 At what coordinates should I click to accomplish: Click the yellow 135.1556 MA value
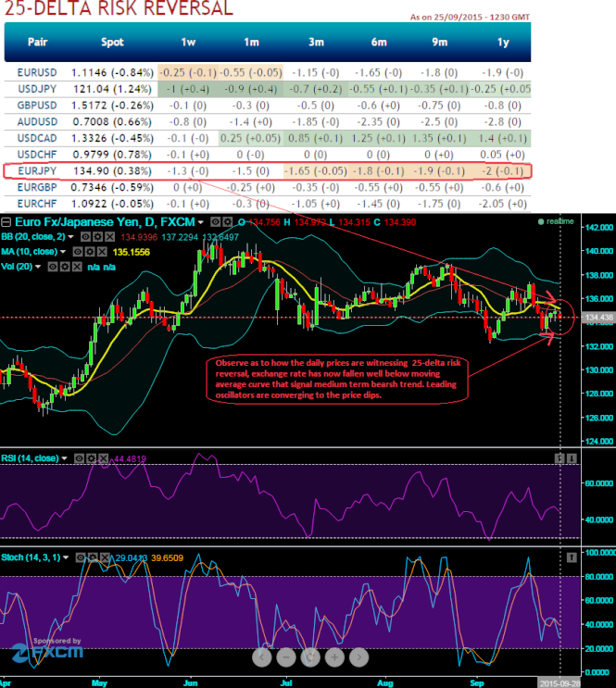132,252
